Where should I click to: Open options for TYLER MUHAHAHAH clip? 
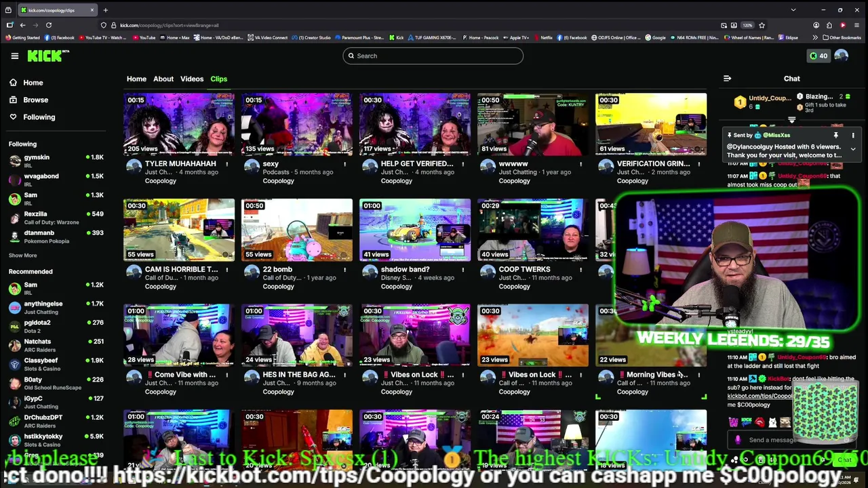tap(226, 164)
